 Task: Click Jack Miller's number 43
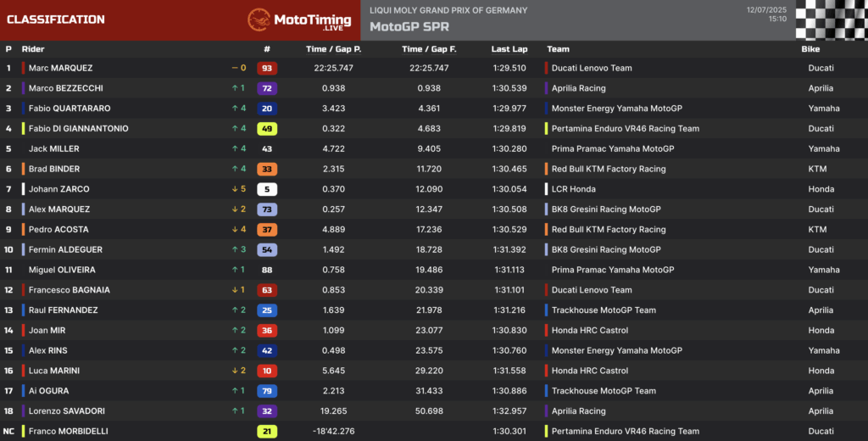(267, 148)
